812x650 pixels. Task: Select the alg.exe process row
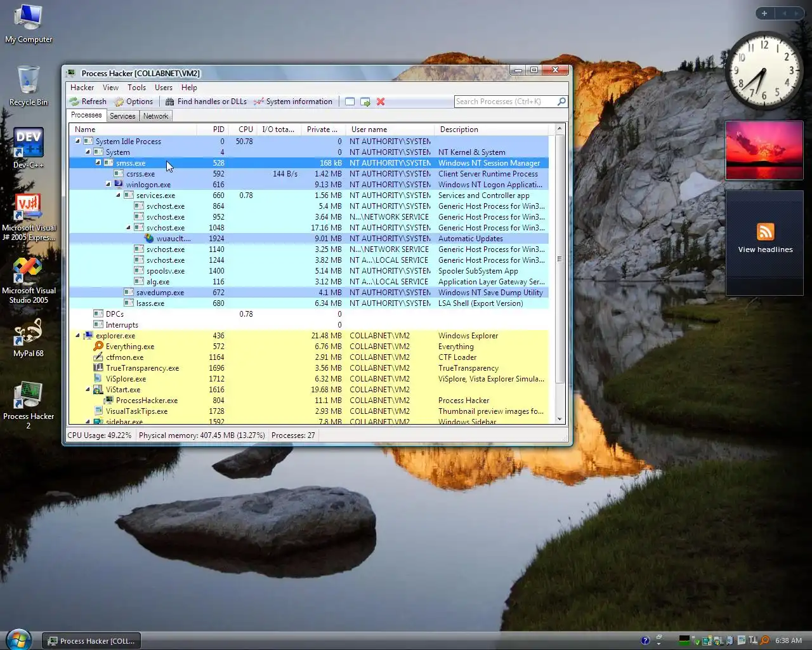click(309, 282)
